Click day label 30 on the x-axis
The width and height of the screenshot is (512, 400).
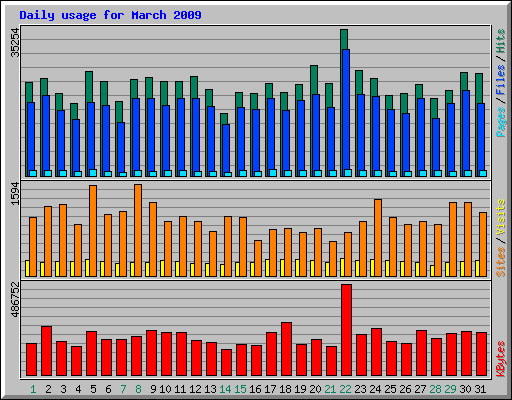(x=465, y=389)
